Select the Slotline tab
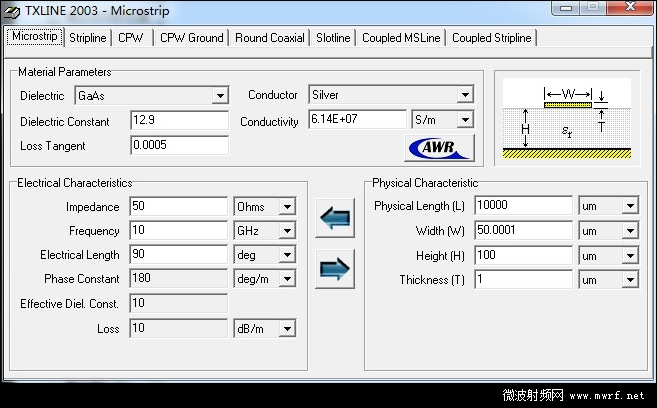The width and height of the screenshot is (657, 408). 333,38
